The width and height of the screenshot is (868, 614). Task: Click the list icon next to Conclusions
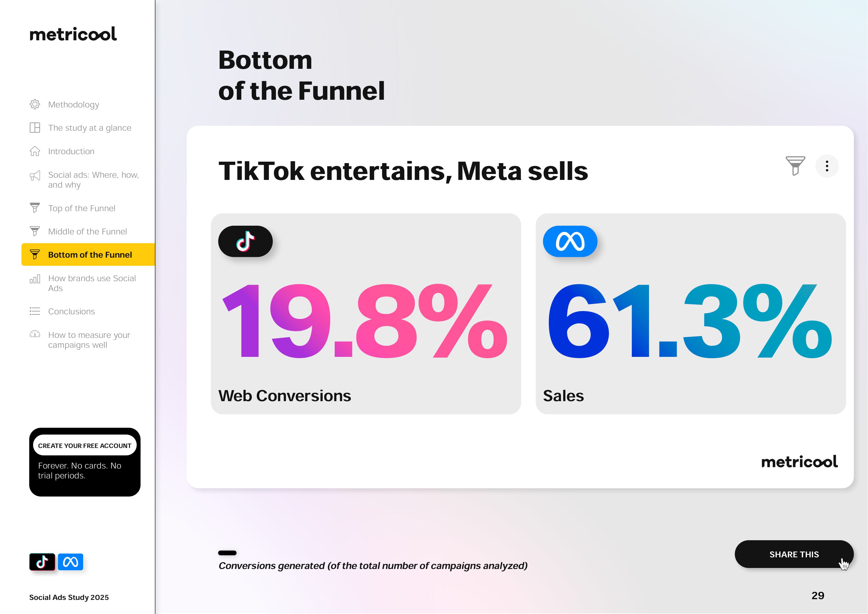coord(35,311)
